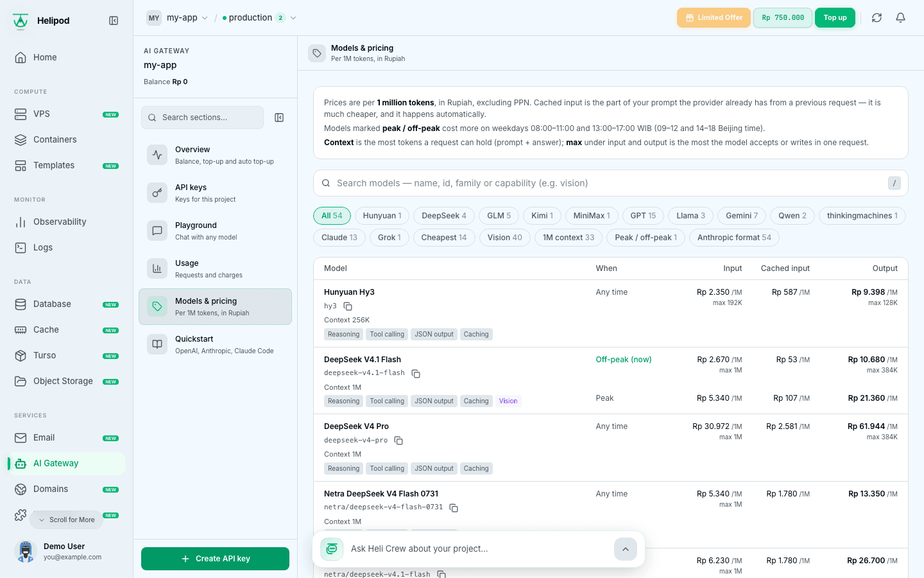This screenshot has height=578, width=924.
Task: Click the Limited Offer button
Action: tap(714, 18)
